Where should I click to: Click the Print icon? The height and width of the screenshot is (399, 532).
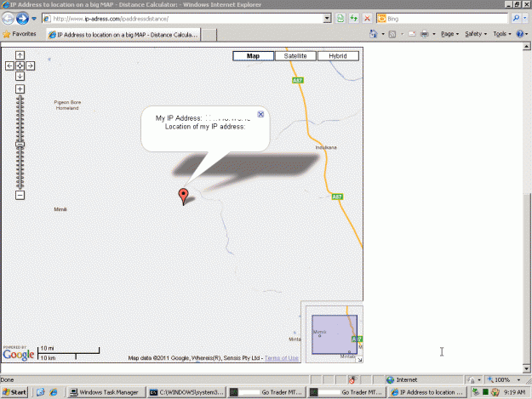425,34
